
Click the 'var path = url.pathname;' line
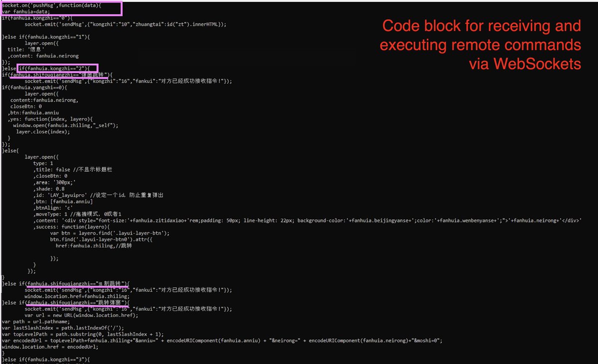tap(36, 322)
